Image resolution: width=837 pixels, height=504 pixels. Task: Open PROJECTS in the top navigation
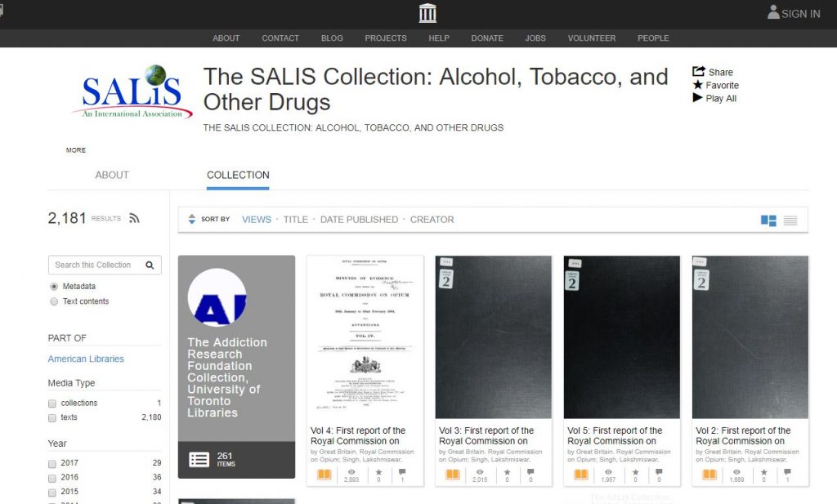click(386, 38)
